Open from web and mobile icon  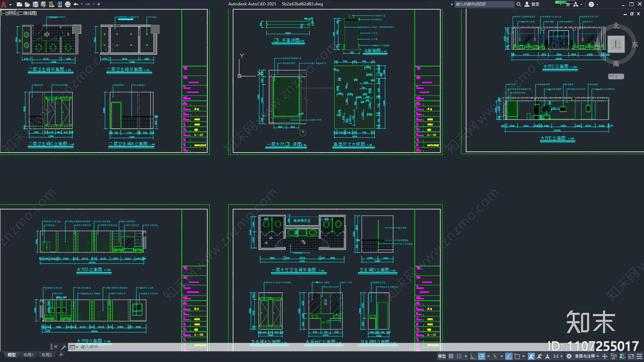point(52,4)
